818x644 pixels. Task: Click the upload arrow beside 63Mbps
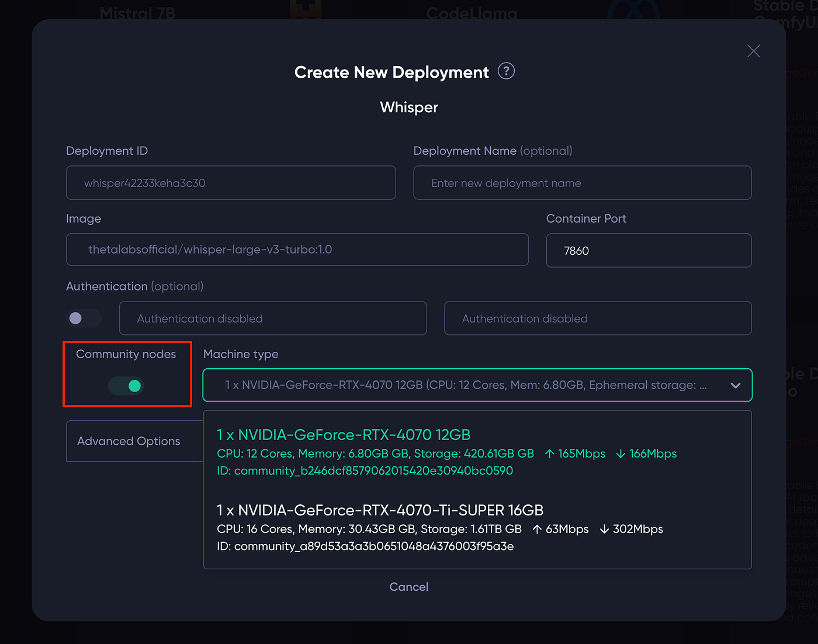tap(537, 529)
